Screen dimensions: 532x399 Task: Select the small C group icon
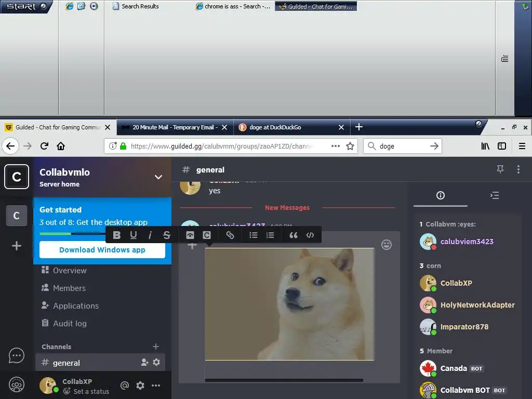(16, 216)
